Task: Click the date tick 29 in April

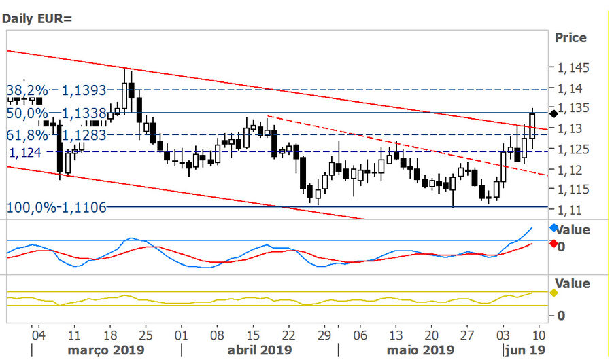Action: pyautogui.click(x=324, y=335)
